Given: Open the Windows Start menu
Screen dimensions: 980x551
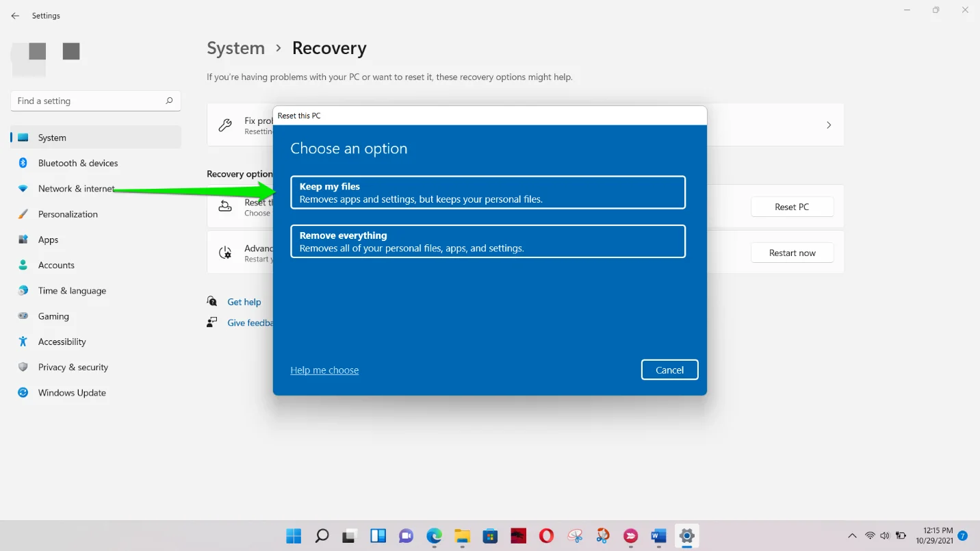Looking at the screenshot, I should click(x=294, y=535).
